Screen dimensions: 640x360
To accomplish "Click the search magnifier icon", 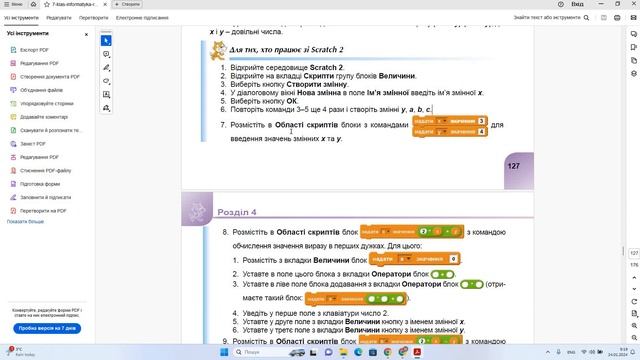I will tap(587, 18).
